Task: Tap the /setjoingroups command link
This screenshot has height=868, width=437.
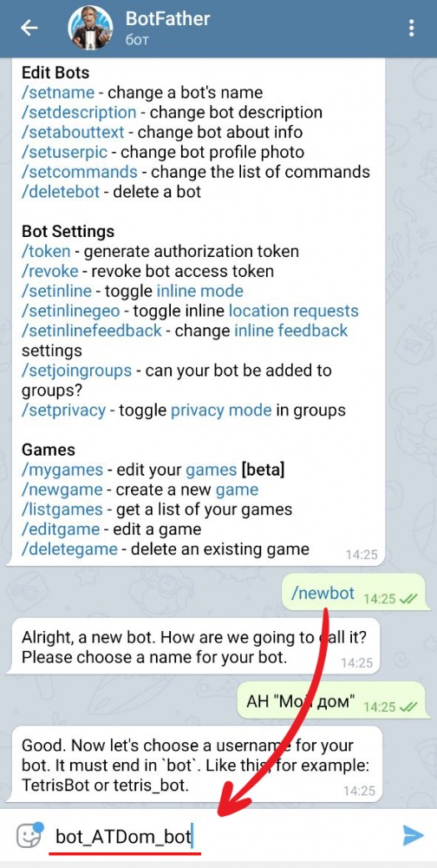Action: (77, 371)
